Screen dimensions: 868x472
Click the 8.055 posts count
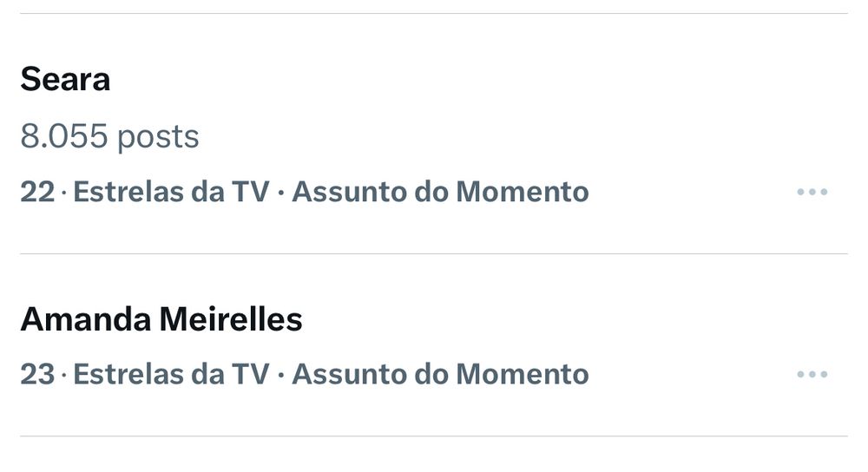click(109, 136)
